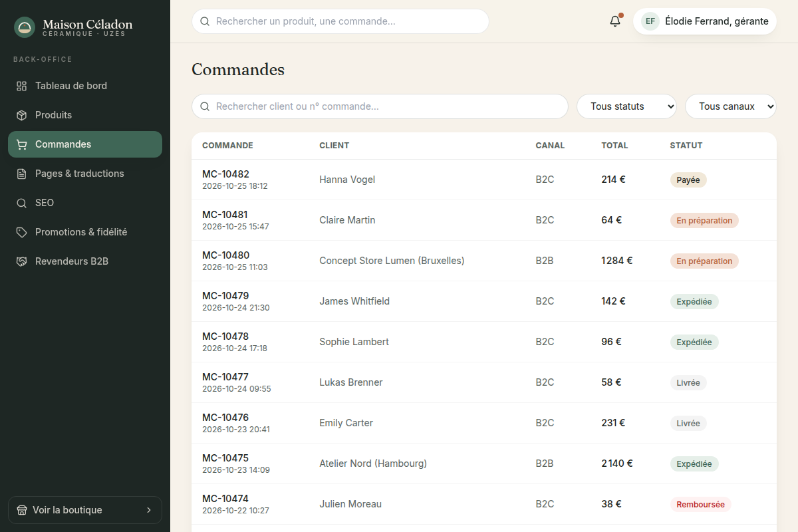
Task: Click the CANAL column header
Action: pos(550,146)
